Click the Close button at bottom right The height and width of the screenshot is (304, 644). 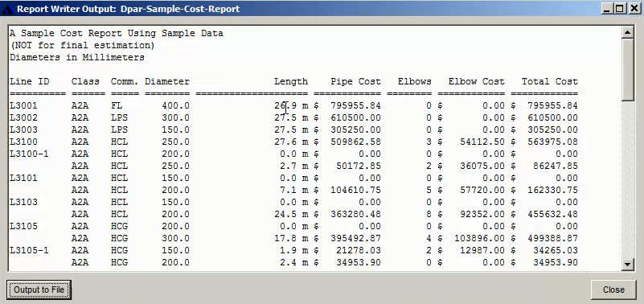tap(613, 290)
